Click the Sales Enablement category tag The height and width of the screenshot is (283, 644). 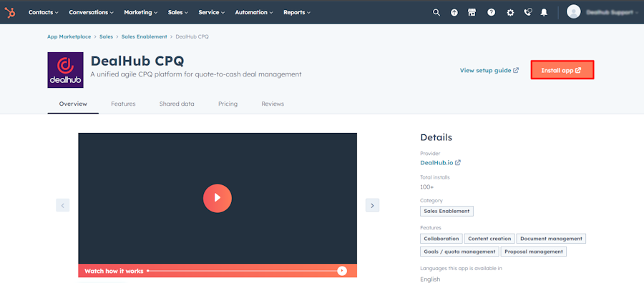[x=447, y=211]
